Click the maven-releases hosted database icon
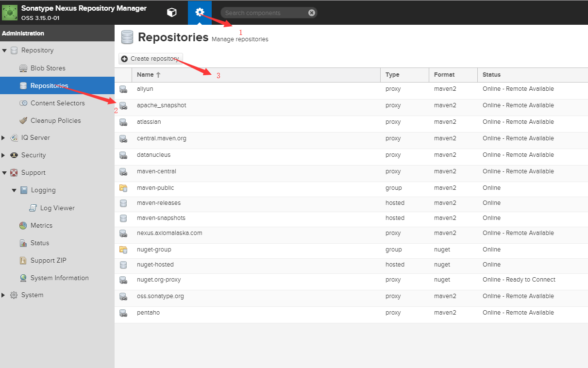Viewport: 588px width, 368px height. click(123, 203)
